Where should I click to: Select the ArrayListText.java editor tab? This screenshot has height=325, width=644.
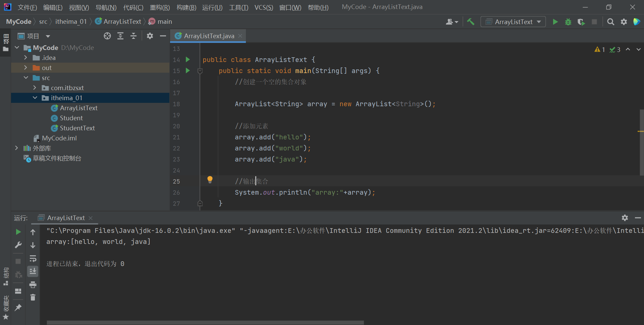click(209, 36)
